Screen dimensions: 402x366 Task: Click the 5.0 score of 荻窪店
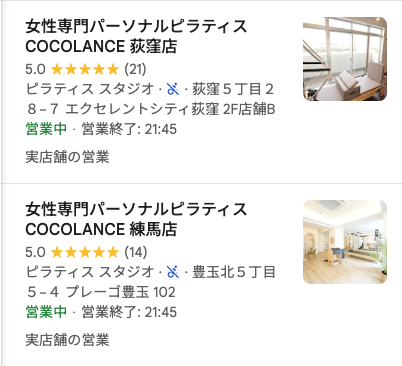(35, 69)
